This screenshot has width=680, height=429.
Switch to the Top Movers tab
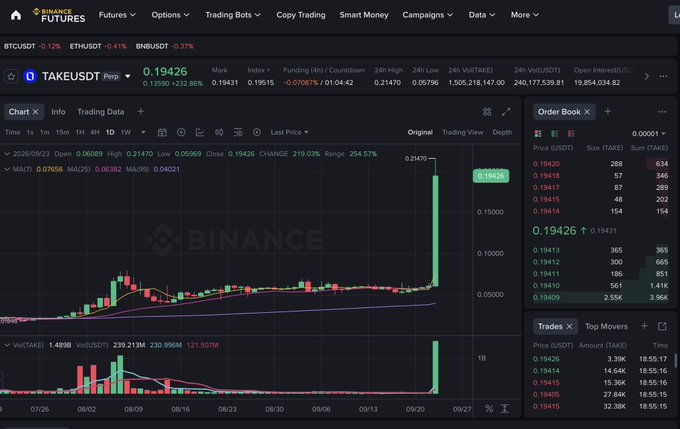pos(606,326)
